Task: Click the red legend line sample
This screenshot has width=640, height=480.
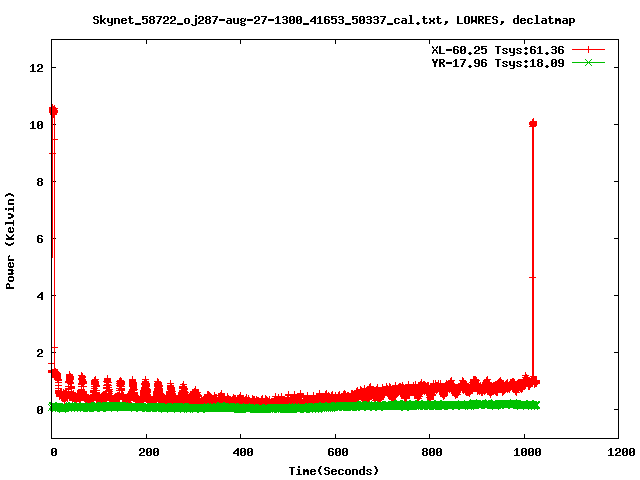Action: [x=588, y=50]
